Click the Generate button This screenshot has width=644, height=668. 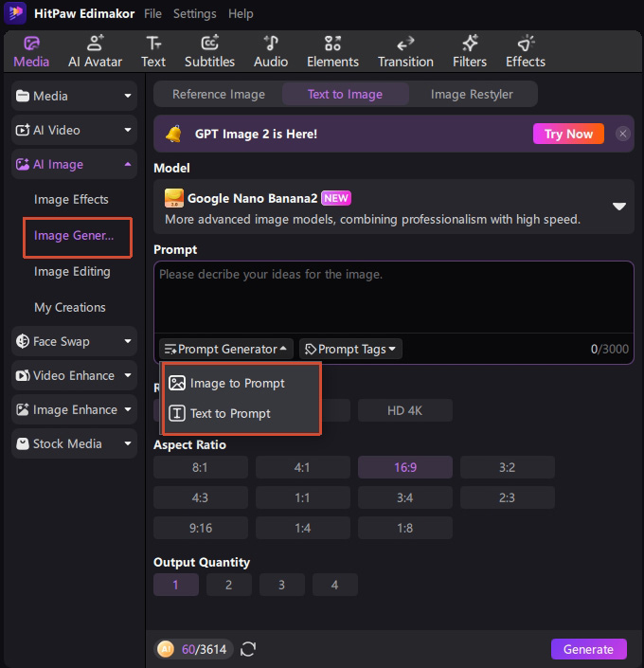588,649
